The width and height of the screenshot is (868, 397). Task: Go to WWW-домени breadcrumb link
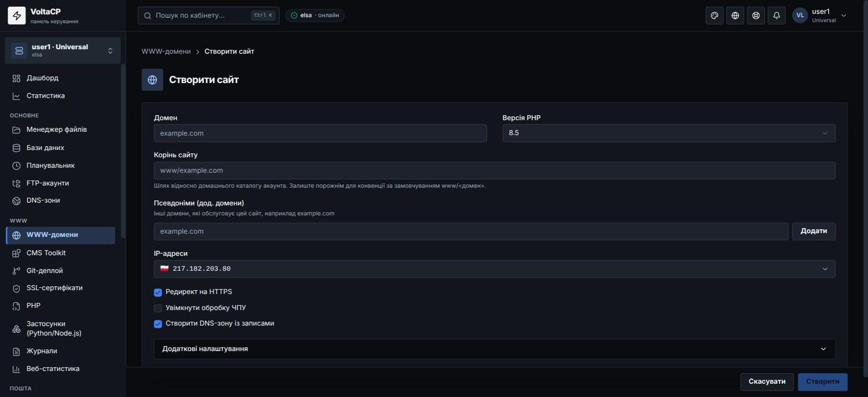pyautogui.click(x=166, y=51)
